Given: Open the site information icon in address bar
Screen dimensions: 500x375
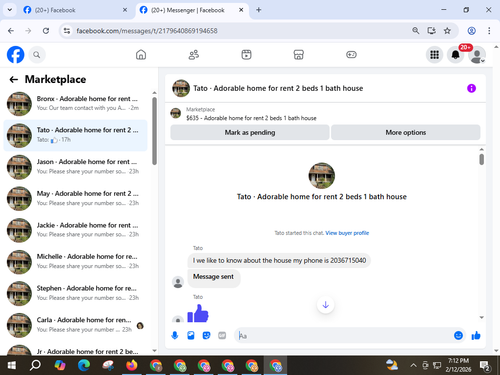Looking at the screenshot, I should [x=67, y=31].
